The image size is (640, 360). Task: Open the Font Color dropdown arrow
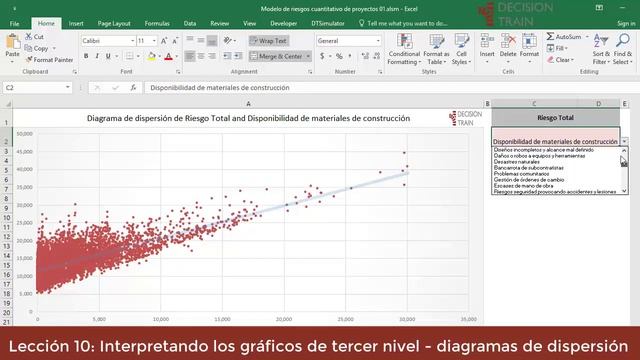coord(177,56)
